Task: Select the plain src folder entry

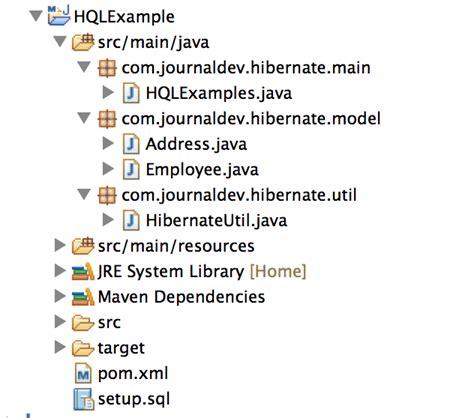Action: click(109, 323)
